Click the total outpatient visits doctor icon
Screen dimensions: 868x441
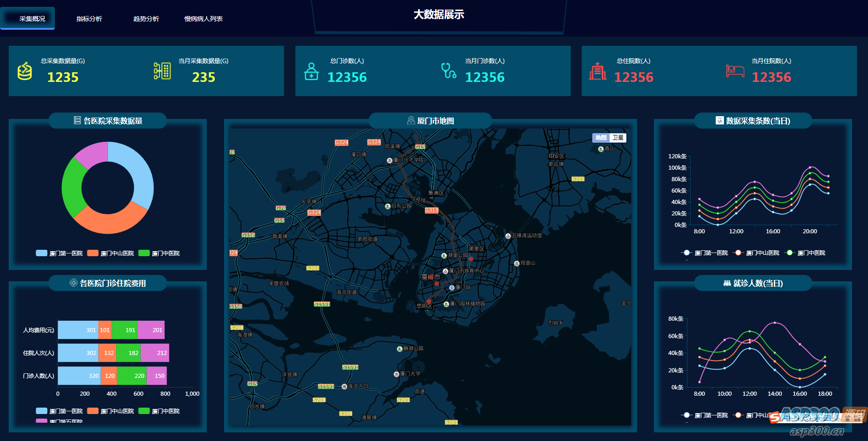click(x=311, y=71)
